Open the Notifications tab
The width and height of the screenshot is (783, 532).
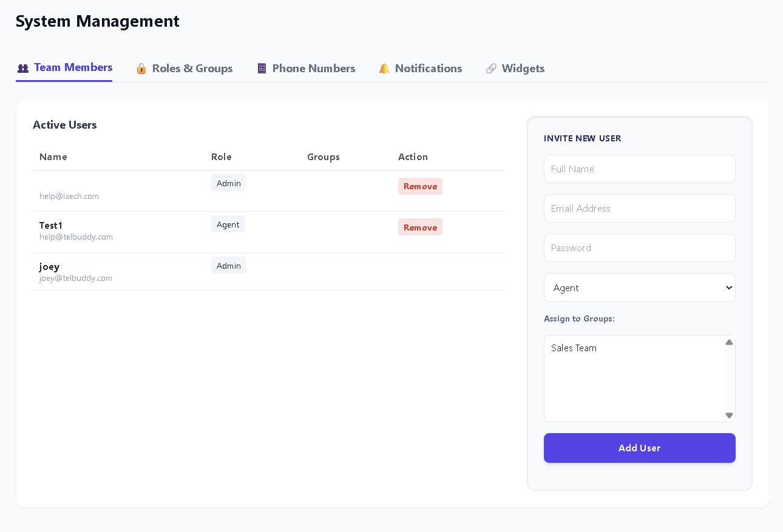(421, 69)
